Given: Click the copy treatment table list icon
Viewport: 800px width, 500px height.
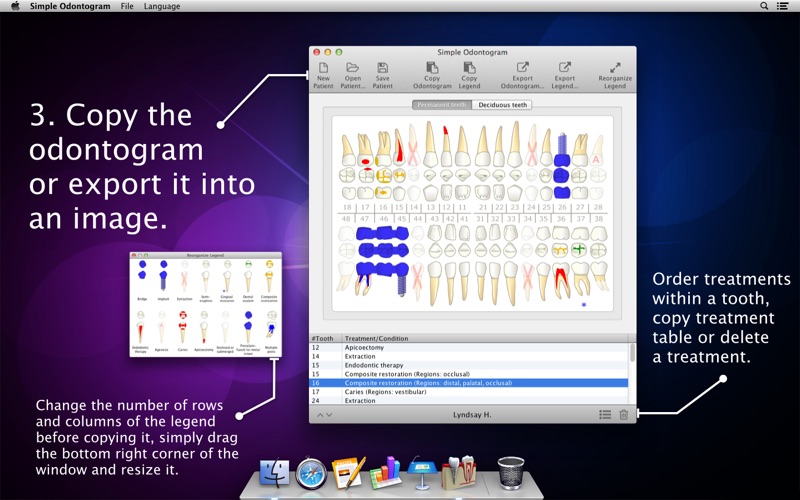Looking at the screenshot, I should 605,414.
